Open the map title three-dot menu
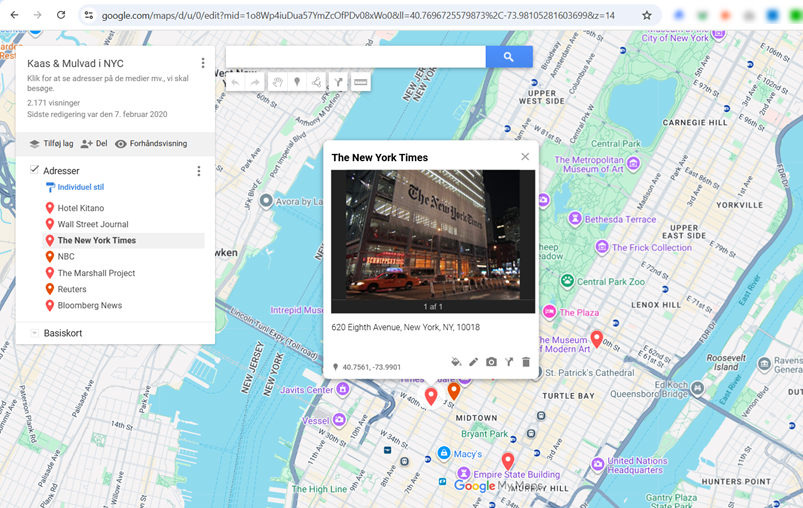This screenshot has height=508, width=803. (x=203, y=63)
